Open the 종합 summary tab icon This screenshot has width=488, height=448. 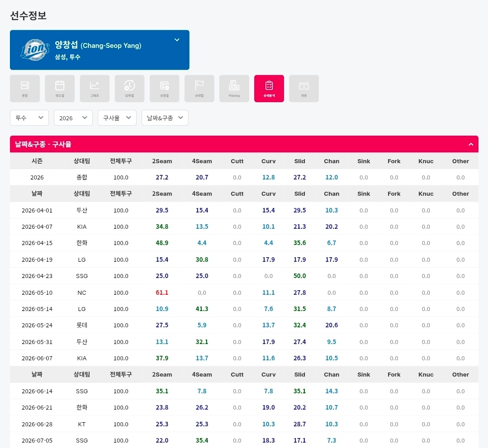pyautogui.click(x=25, y=88)
